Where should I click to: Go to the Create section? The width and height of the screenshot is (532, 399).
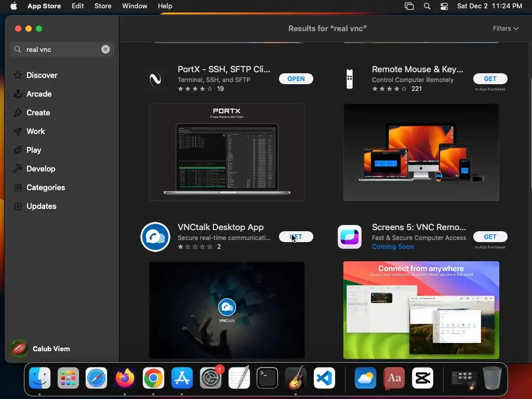(x=32, y=113)
